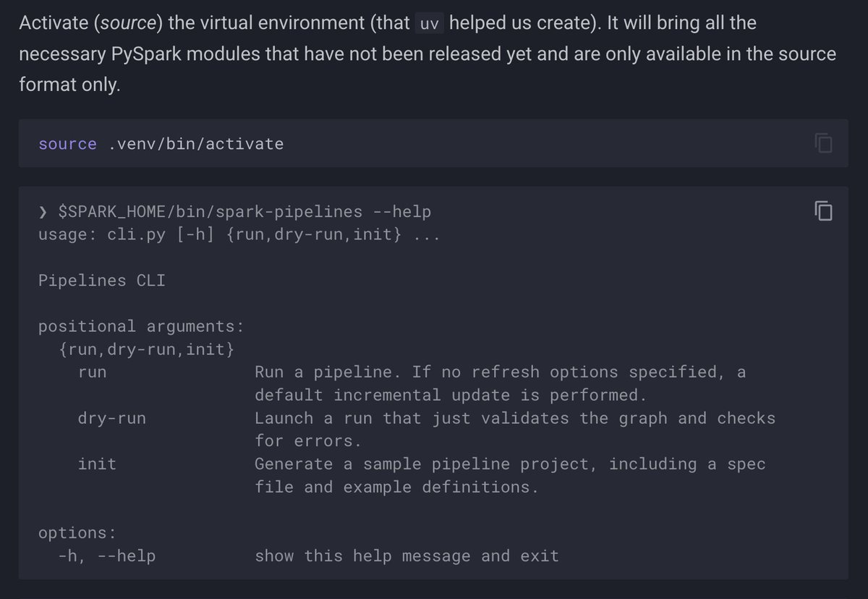This screenshot has width=868, height=599.
Task: Click the 'dry-run' argument name
Action: pos(112,418)
